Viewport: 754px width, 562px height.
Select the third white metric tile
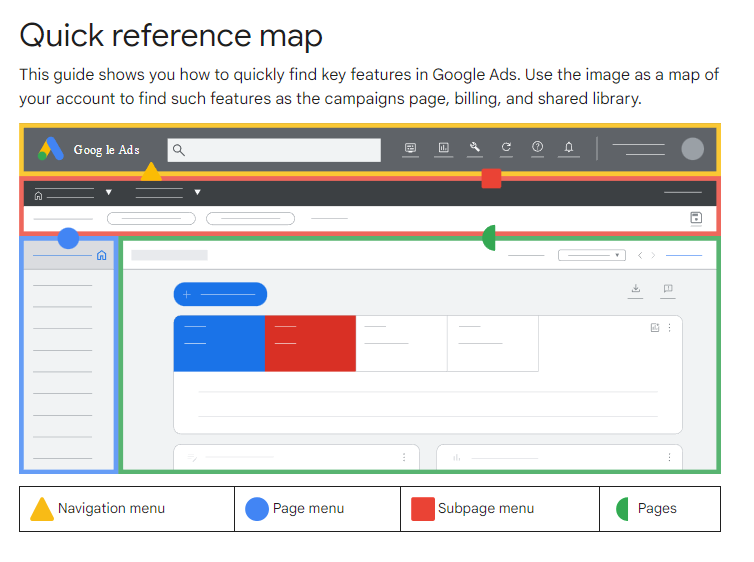[x=402, y=343]
